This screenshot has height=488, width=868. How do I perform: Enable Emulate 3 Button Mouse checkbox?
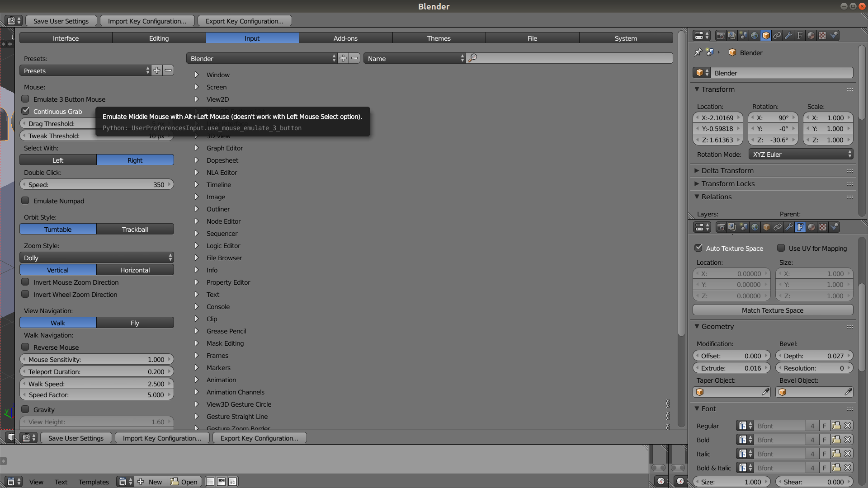pyautogui.click(x=26, y=99)
